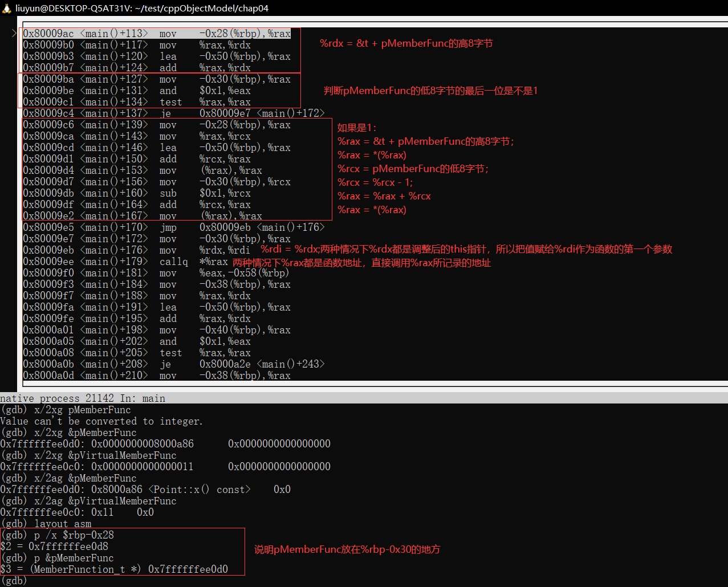Click the je instruction jumping to main()+172
The width and height of the screenshot is (728, 587).
173,113
